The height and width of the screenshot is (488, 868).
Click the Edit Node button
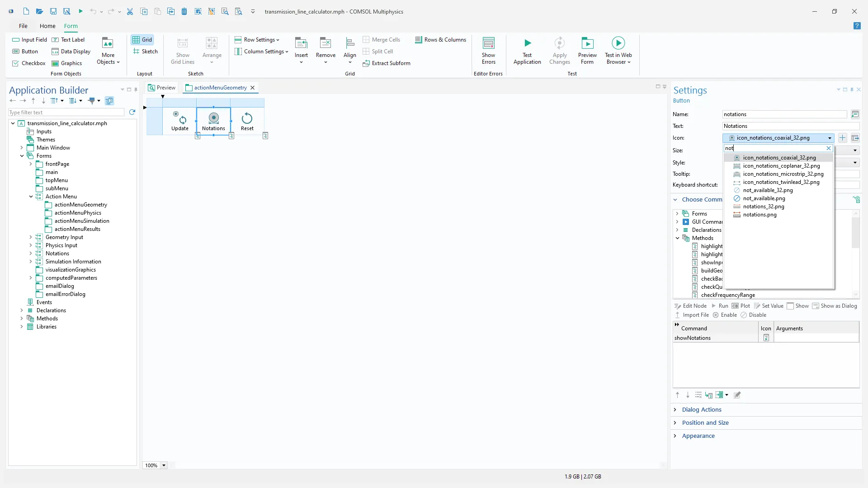tap(690, 306)
